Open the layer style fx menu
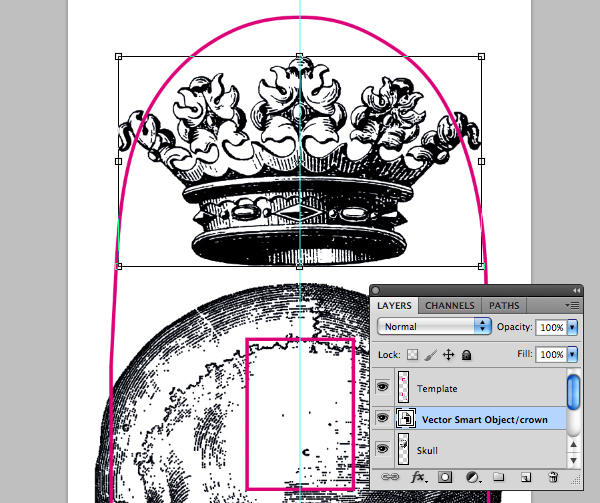This screenshot has width=600, height=503. click(419, 477)
